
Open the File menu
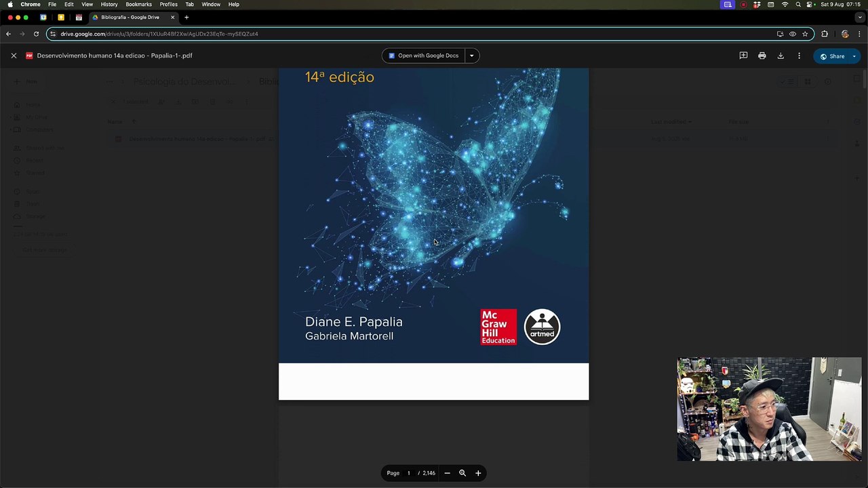point(52,4)
